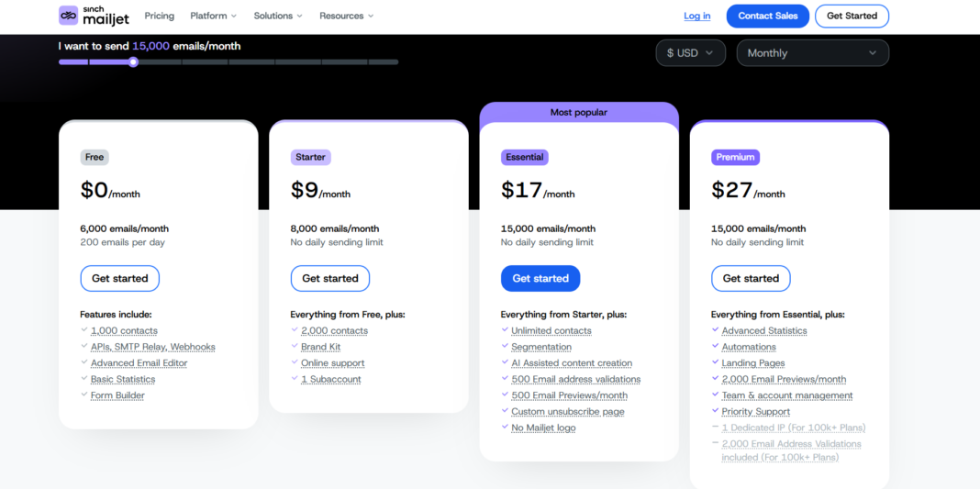Click the Log in link
980x489 pixels.
696,16
